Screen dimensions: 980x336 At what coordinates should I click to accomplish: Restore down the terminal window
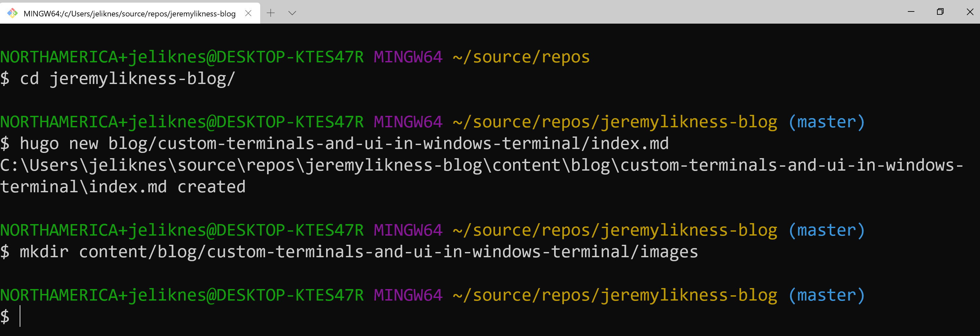[940, 12]
